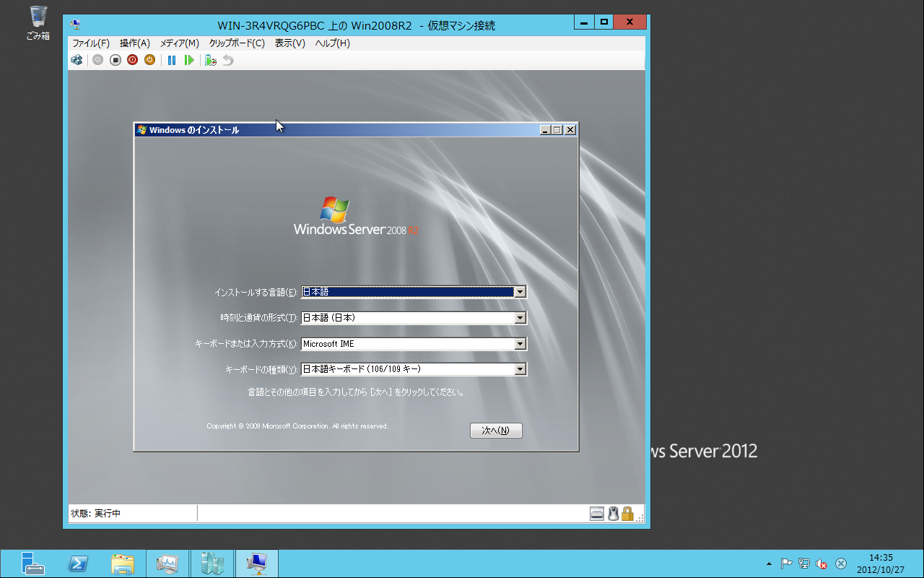Image resolution: width=924 pixels, height=578 pixels.
Task: Click the キーボードまたは入力方式(K) label
Action: [x=246, y=344]
